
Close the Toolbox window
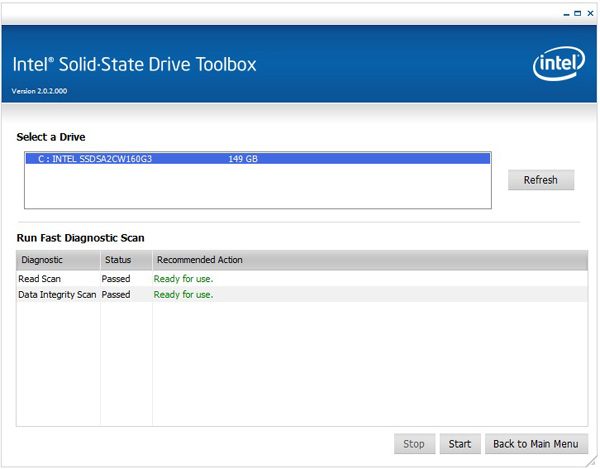pos(590,13)
